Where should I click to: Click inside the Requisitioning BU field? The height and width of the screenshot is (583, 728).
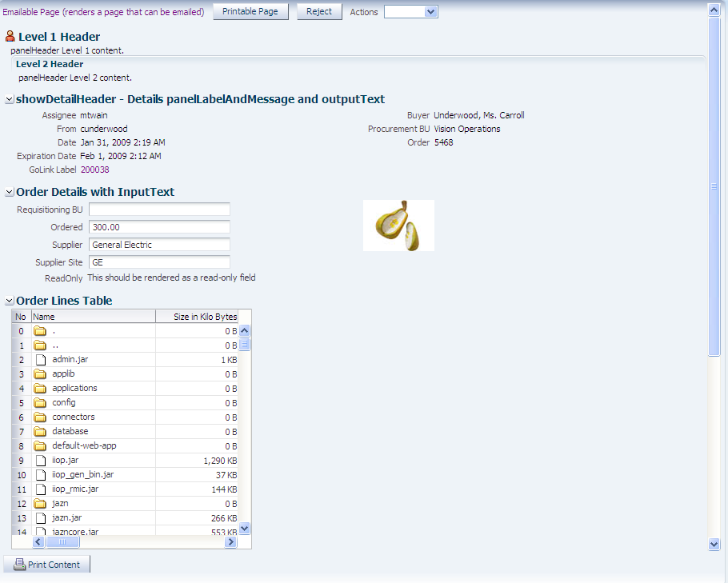(x=158, y=210)
